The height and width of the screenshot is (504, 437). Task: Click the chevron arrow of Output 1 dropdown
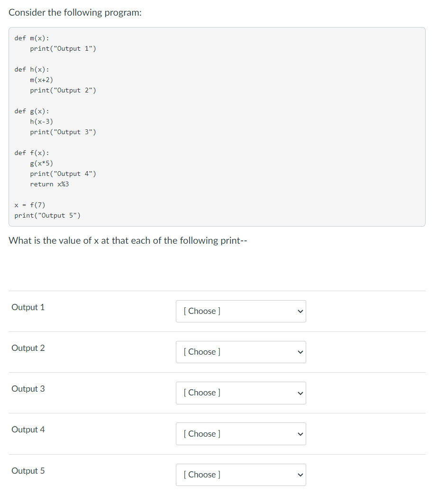click(300, 311)
